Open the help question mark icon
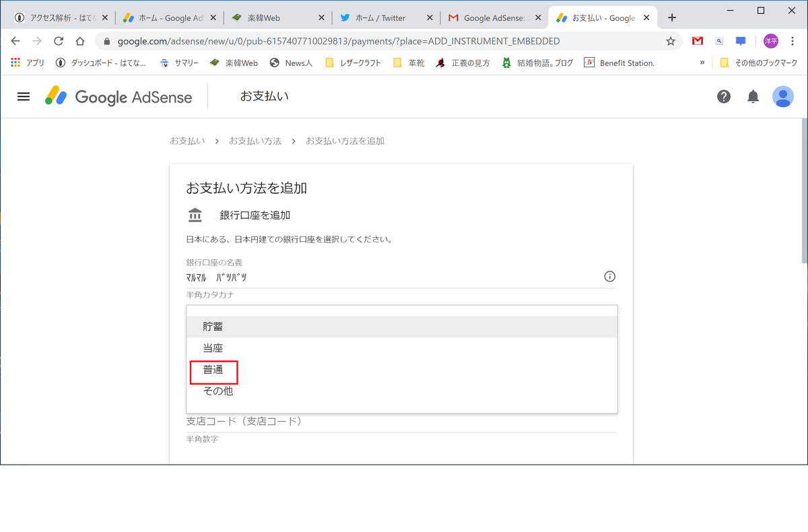Screen dimensions: 808x532 click(724, 97)
